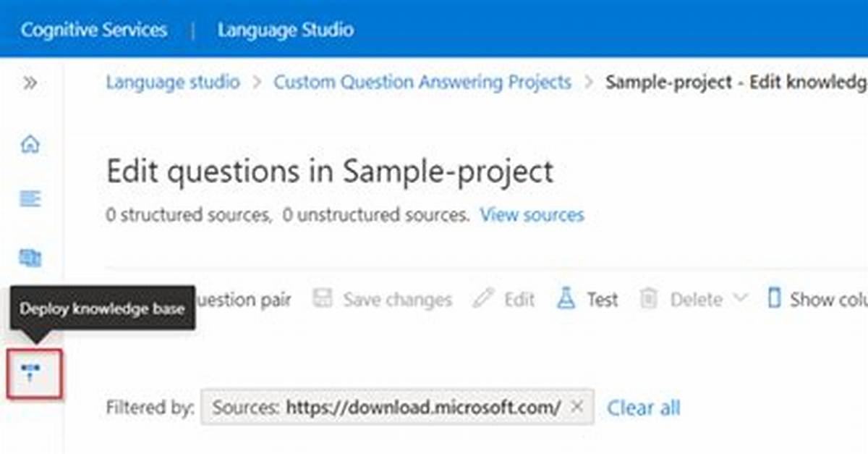Remove the Sources filter chip
The image size is (868, 454).
(x=576, y=408)
